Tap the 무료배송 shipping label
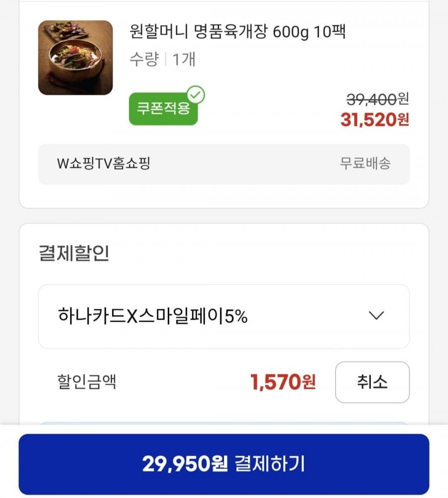448x498 pixels. click(x=365, y=163)
